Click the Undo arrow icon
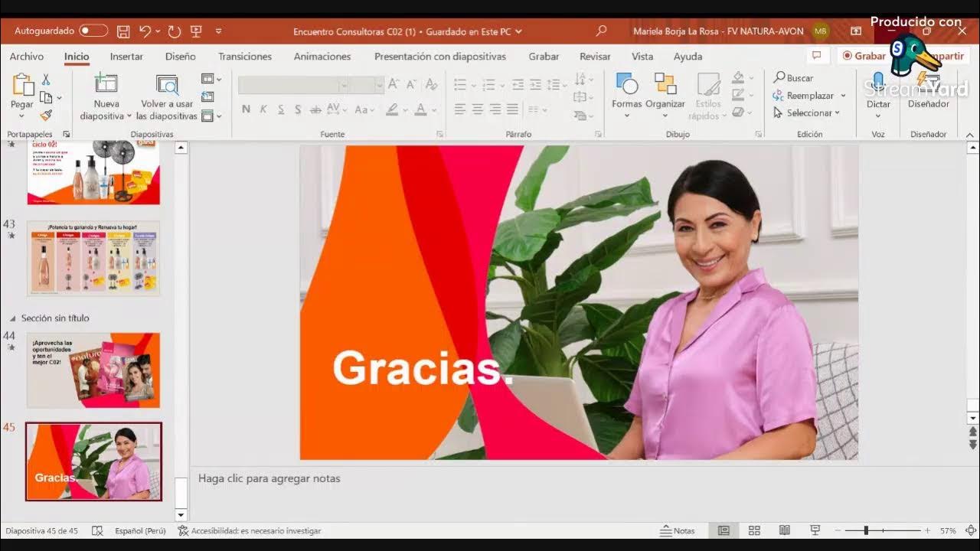 (145, 31)
